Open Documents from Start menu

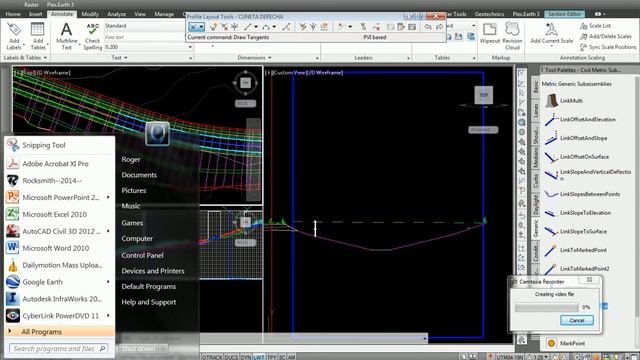click(139, 175)
